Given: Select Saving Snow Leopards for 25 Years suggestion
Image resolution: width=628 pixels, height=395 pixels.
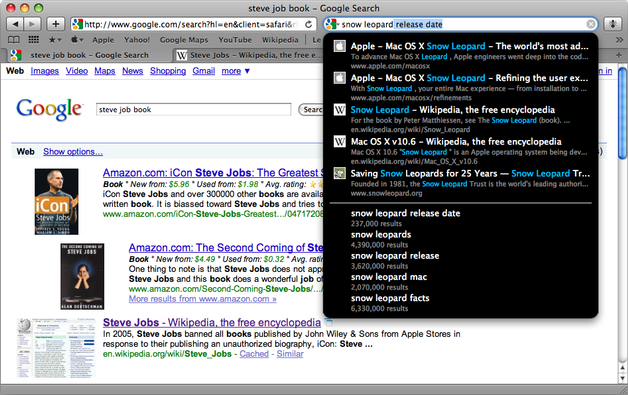Looking at the screenshot, I should pyautogui.click(x=461, y=183).
